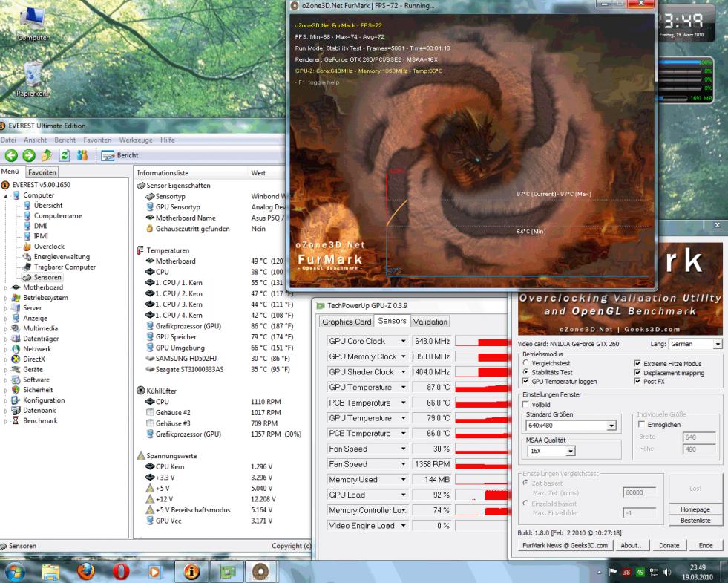Click the Max. Zeit 60000 input field
The height and width of the screenshot is (583, 728).
click(x=640, y=493)
